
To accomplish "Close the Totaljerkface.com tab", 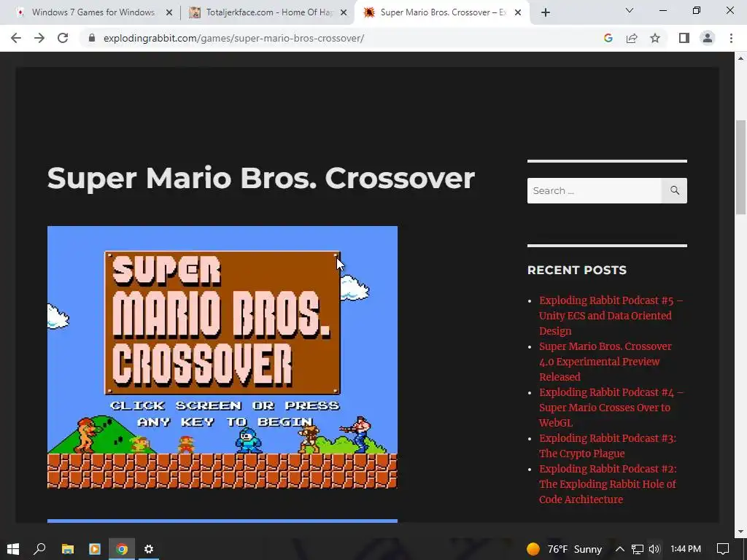I will click(x=344, y=12).
